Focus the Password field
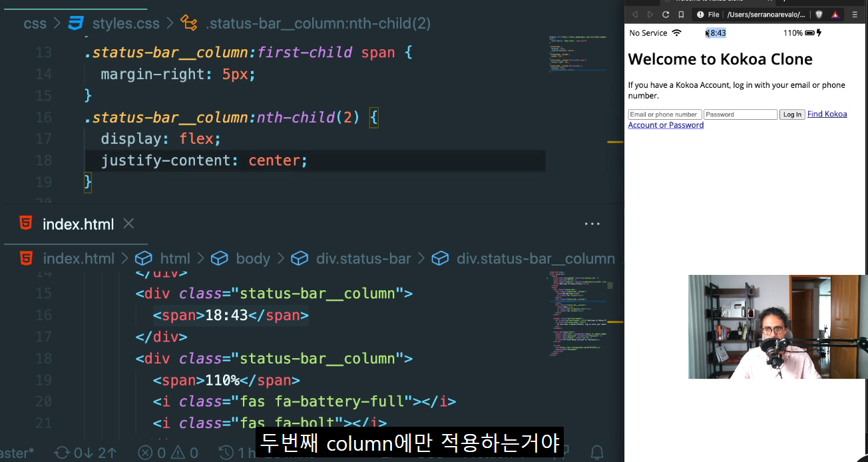Screen dimensions: 868x462 (x=740, y=115)
